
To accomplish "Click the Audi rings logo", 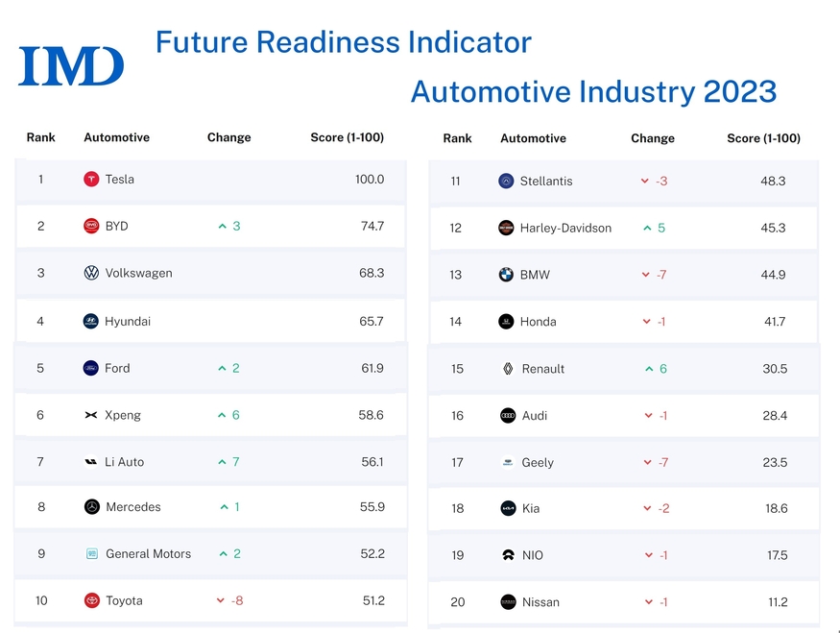I will (x=508, y=416).
